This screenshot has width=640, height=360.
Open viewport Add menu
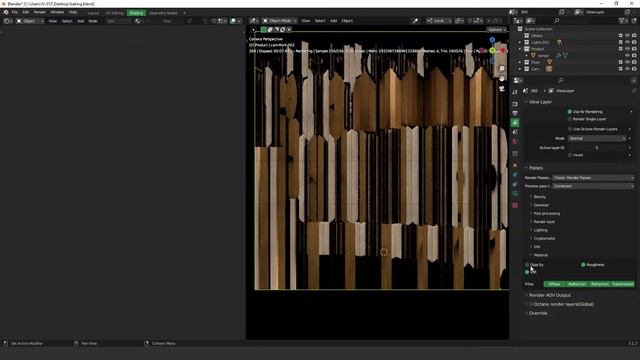tap(333, 20)
